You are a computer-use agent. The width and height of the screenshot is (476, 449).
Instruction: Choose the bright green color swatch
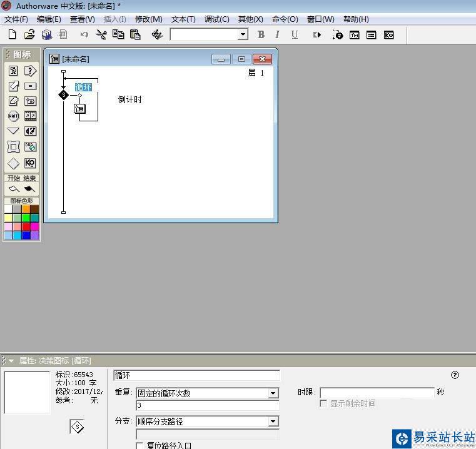pyautogui.click(x=26, y=218)
